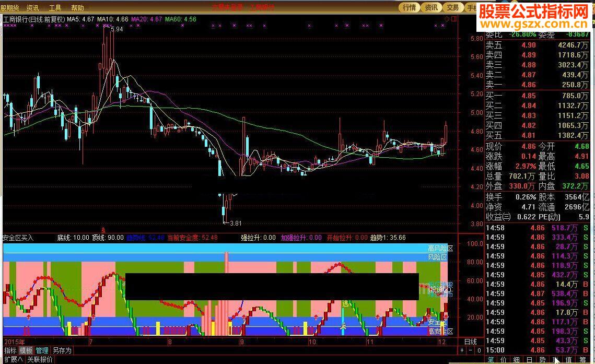This screenshot has width=595, height=364.
Task: Click the 底线: 10.00 value
Action: [73, 238]
